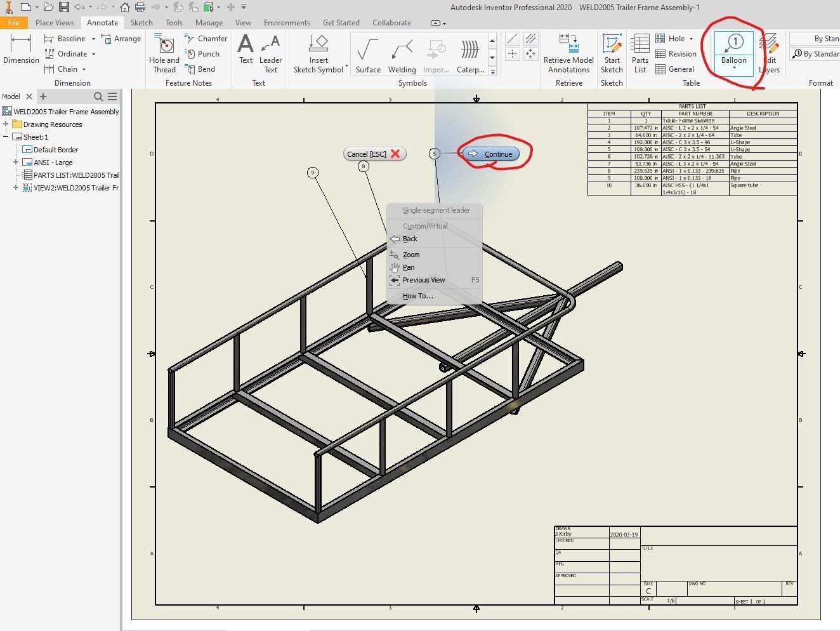The image size is (840, 631).
Task: Expand Drawing Resources in the model browser
Action: click(x=6, y=124)
